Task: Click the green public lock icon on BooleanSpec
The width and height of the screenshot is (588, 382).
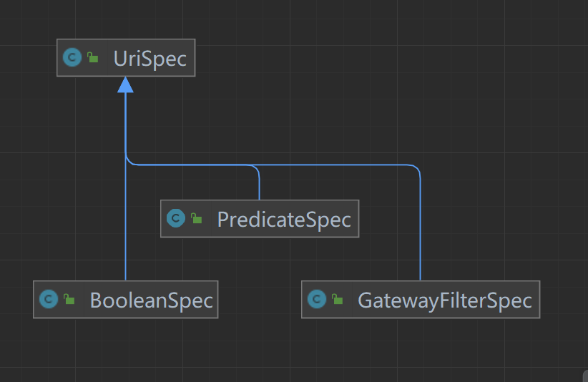Action: (69, 299)
